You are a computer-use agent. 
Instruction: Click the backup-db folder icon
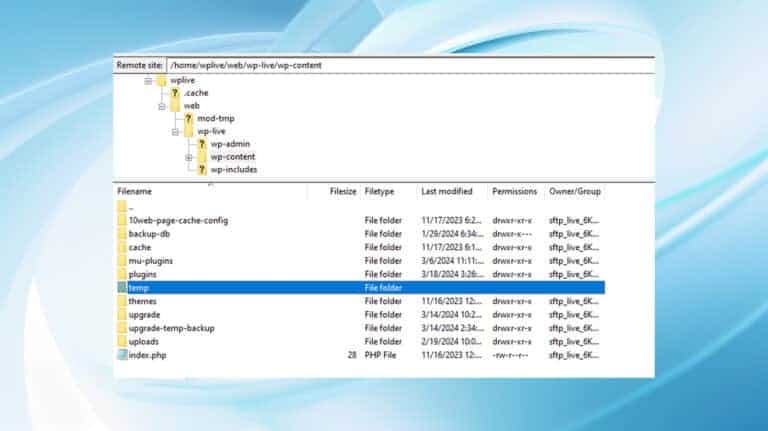pyautogui.click(x=122, y=234)
